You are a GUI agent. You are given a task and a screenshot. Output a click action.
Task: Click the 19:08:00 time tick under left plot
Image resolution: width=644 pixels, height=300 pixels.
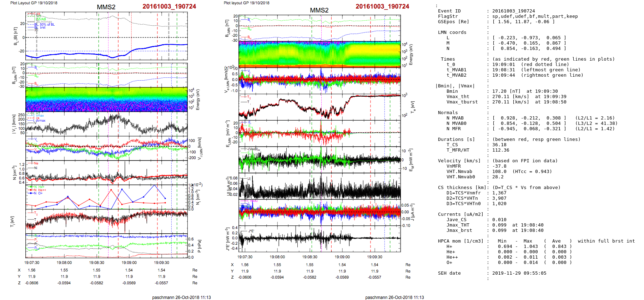click(64, 263)
